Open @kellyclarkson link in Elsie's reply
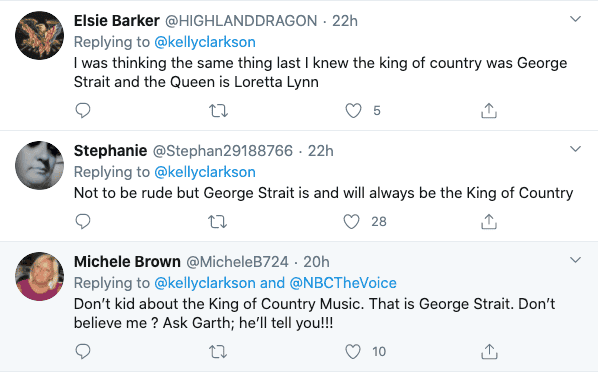 (x=205, y=42)
